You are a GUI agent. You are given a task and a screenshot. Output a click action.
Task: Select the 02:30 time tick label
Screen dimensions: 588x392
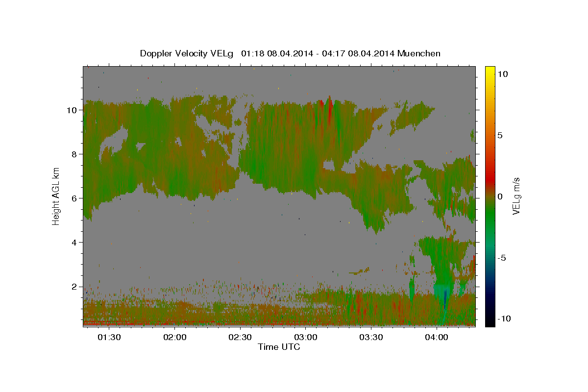240,338
